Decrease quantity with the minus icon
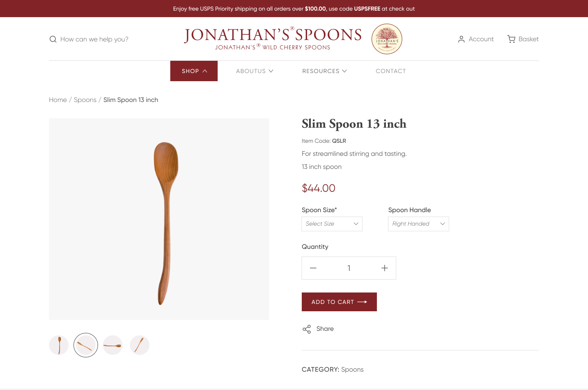The width and height of the screenshot is (588, 390). click(x=313, y=268)
